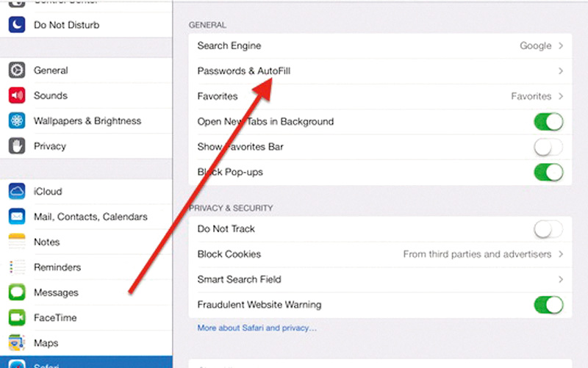Open the blue iCloud icon

pos(17,192)
